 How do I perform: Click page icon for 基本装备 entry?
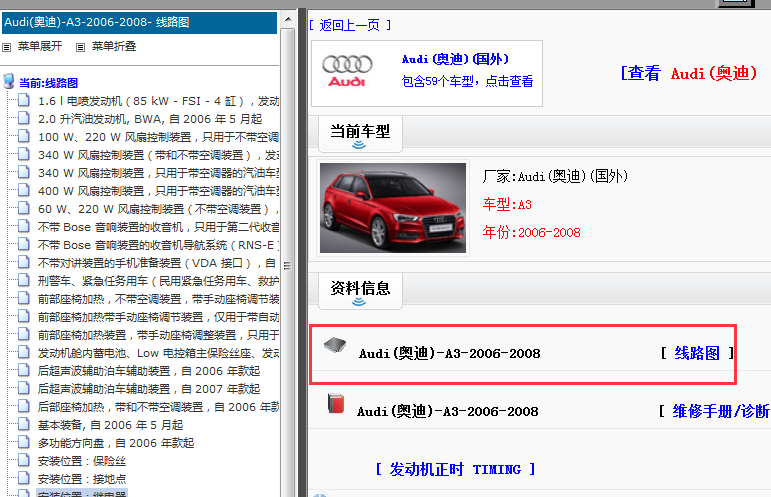[24, 424]
